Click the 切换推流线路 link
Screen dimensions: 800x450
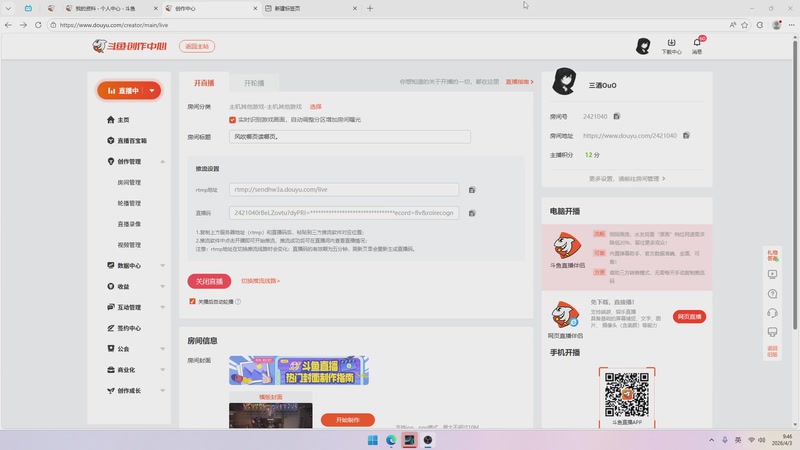[x=260, y=281]
